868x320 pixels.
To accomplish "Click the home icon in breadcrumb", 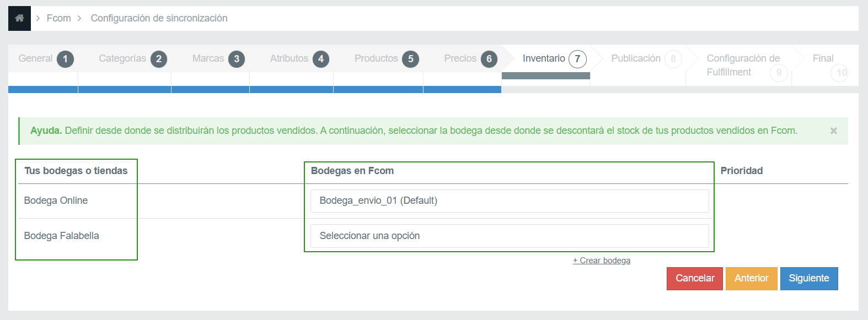I will (19, 18).
